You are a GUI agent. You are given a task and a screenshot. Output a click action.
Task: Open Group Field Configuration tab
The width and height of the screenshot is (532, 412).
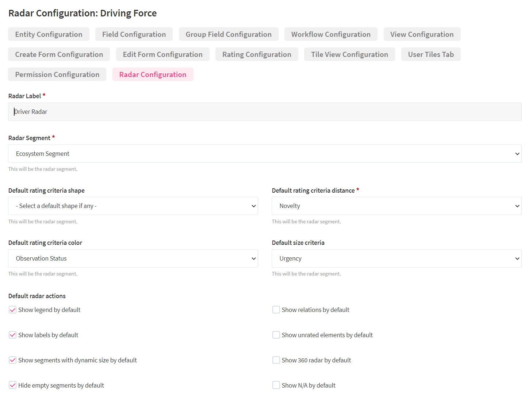228,34
